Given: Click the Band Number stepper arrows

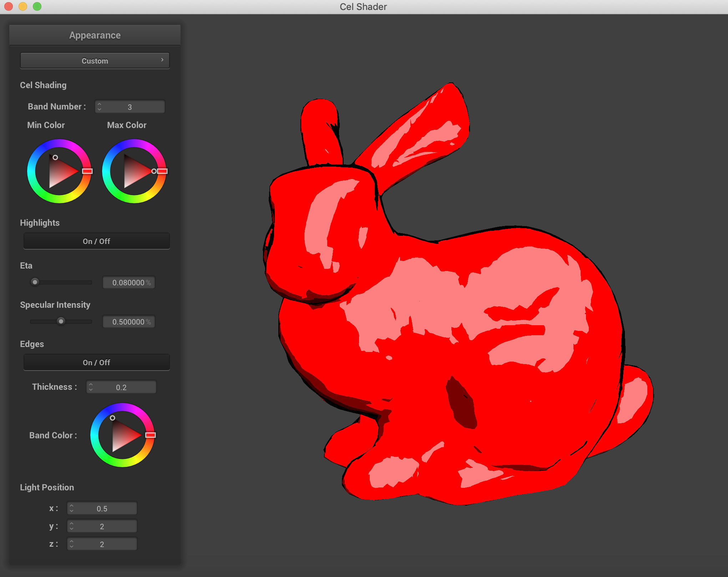Looking at the screenshot, I should 100,107.
